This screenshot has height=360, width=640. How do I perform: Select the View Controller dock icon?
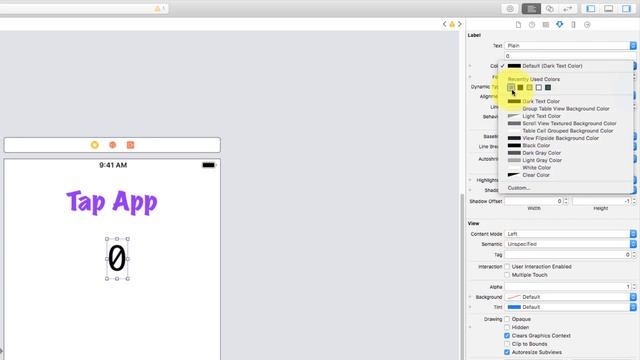(x=95, y=145)
